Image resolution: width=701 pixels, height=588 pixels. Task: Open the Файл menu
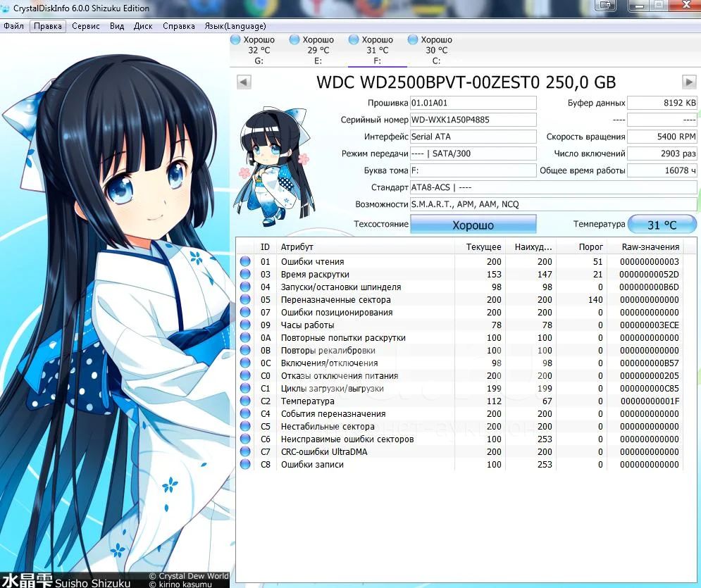13,26
